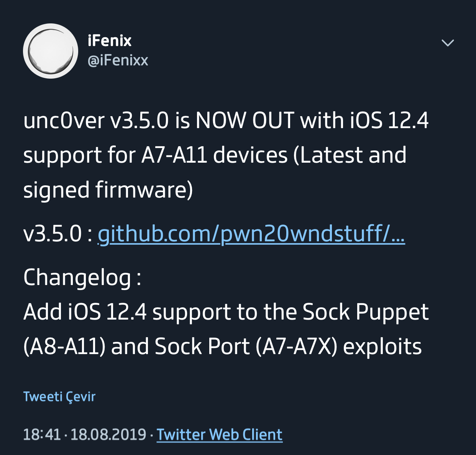
Task: Open the Twitter Web Client link
Action: click(220, 435)
